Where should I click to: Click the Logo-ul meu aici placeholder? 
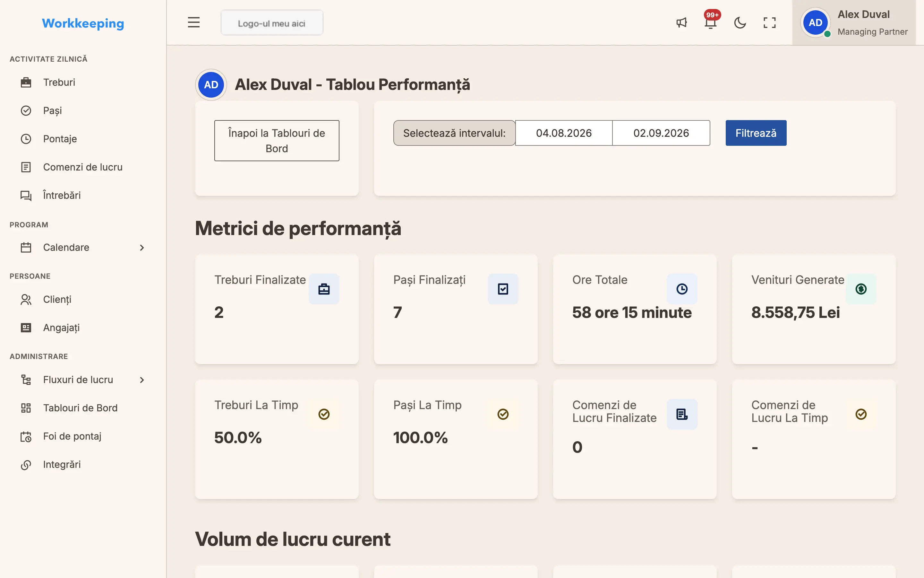point(272,23)
